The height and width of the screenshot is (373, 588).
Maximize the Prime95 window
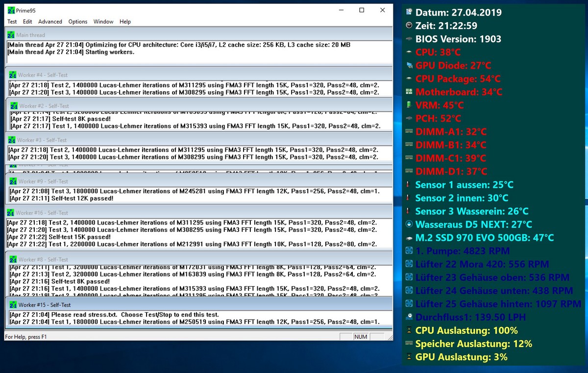[x=362, y=10]
